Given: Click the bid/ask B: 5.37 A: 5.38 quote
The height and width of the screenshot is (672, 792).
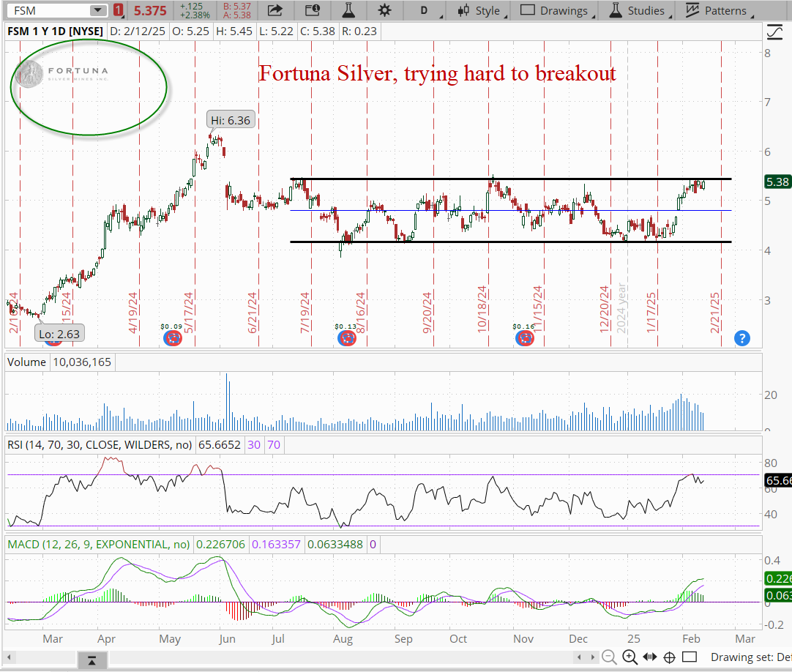Looking at the screenshot, I should (237, 10).
